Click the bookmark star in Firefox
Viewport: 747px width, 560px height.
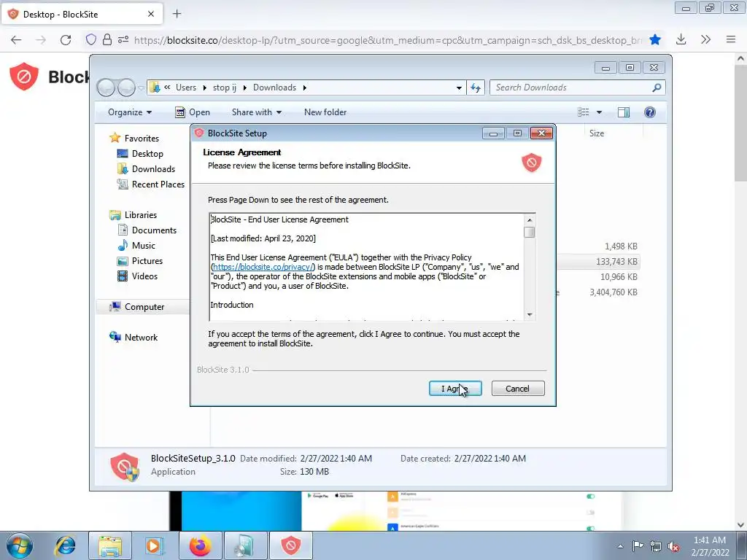click(655, 40)
